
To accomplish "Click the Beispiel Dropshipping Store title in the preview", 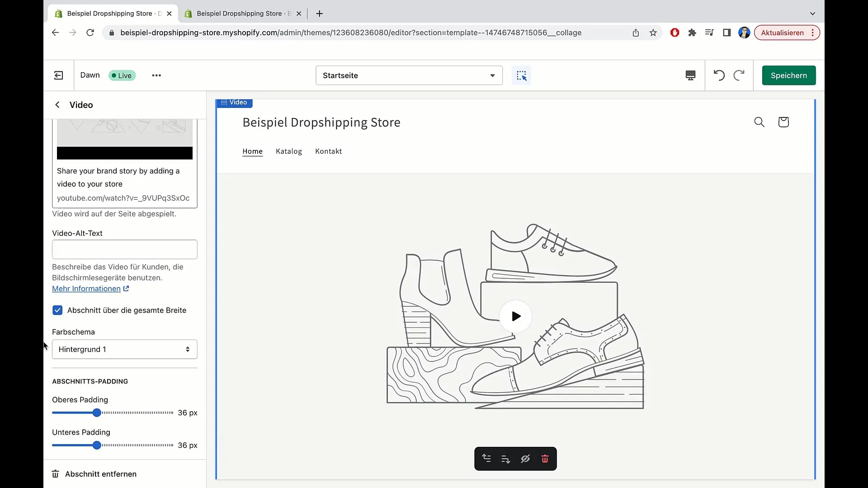I will click(x=321, y=122).
